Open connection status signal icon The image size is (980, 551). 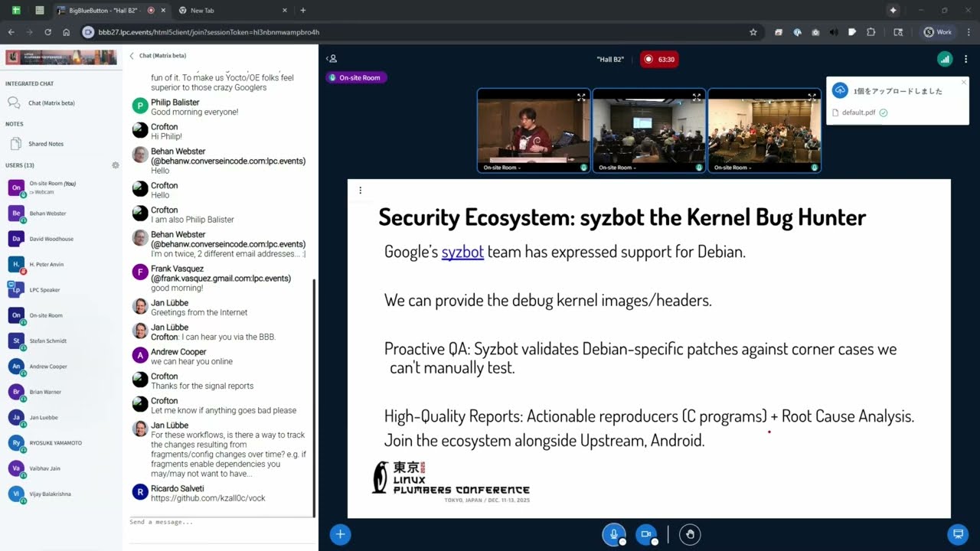945,59
